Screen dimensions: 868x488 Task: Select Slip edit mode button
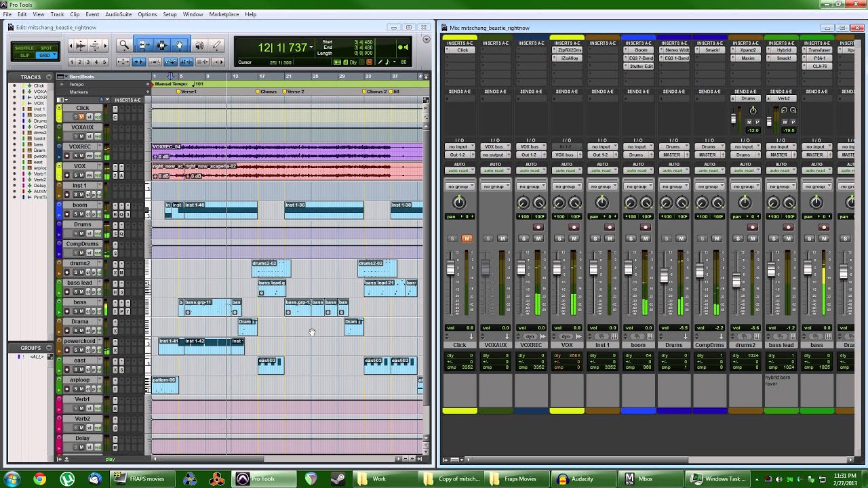point(26,56)
